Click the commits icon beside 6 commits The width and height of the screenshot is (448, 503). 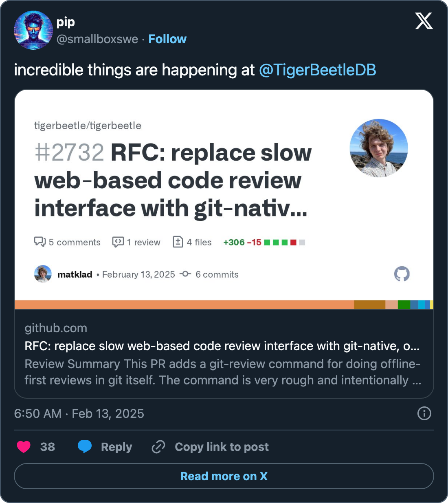click(185, 274)
